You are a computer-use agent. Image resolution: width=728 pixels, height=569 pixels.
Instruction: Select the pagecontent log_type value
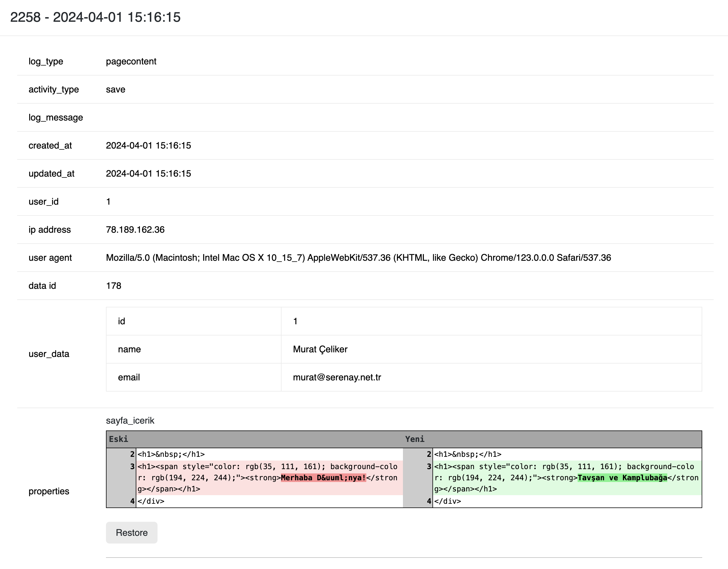[x=131, y=61]
